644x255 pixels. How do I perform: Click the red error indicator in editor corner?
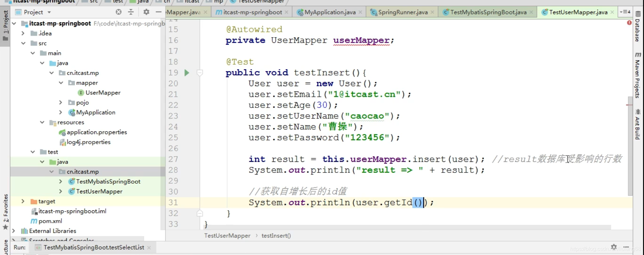coord(629,22)
